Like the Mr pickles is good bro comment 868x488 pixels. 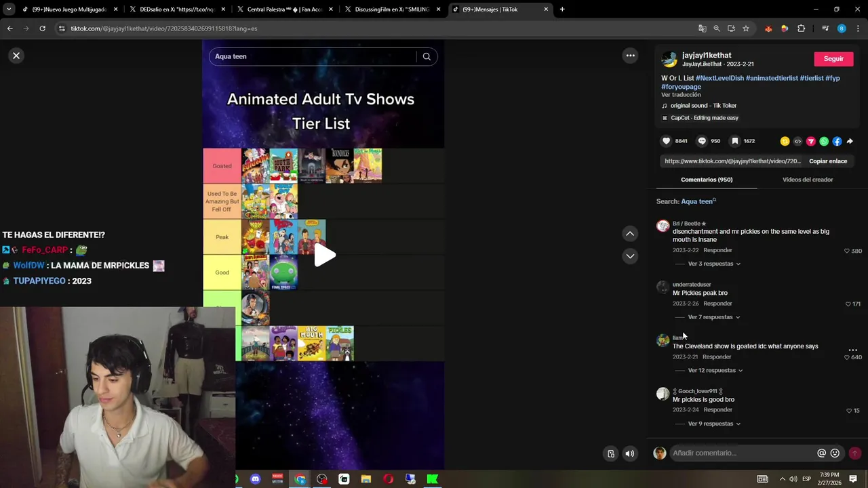click(849, 411)
